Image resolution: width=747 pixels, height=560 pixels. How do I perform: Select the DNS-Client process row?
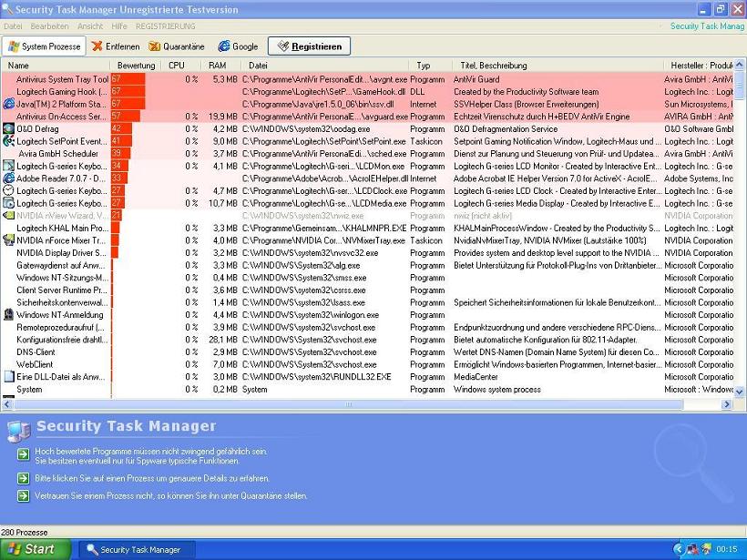tap(367, 351)
